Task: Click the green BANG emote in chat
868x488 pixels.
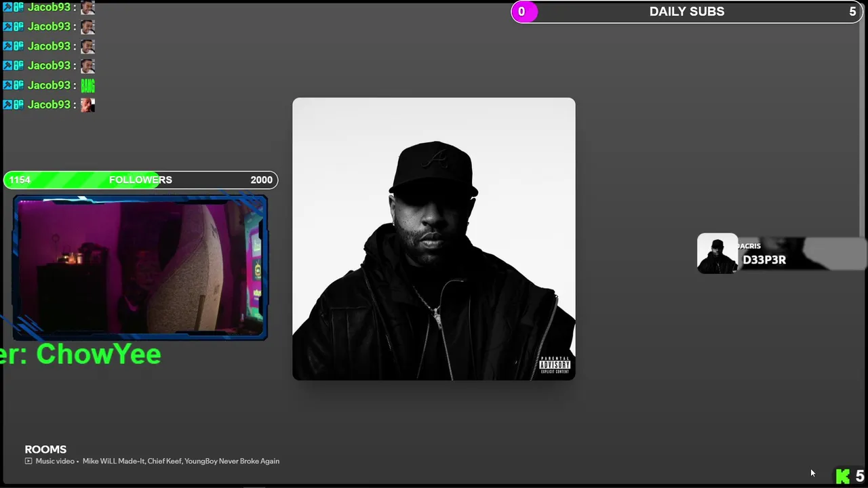Action: tap(87, 85)
